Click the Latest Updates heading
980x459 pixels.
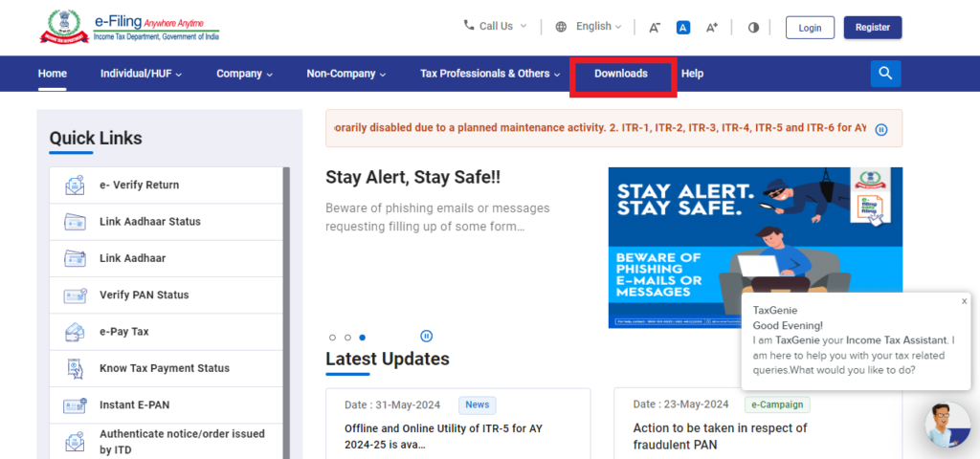tap(388, 360)
